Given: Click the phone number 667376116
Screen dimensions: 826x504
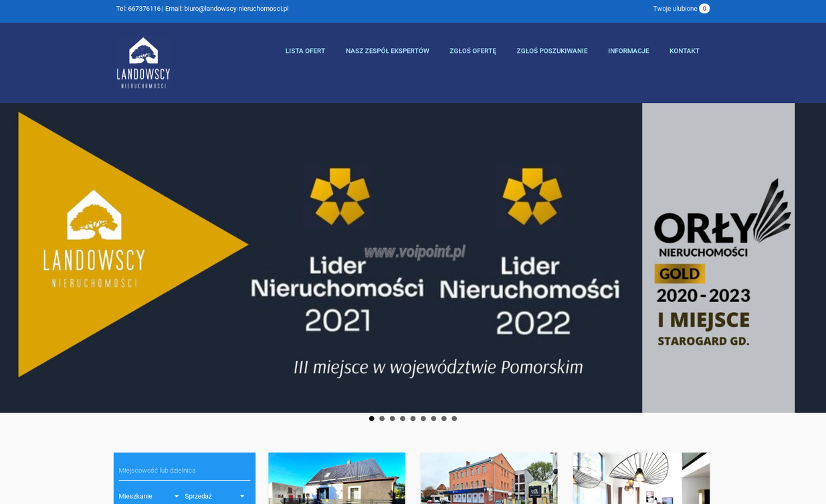Looking at the screenshot, I should [144, 9].
